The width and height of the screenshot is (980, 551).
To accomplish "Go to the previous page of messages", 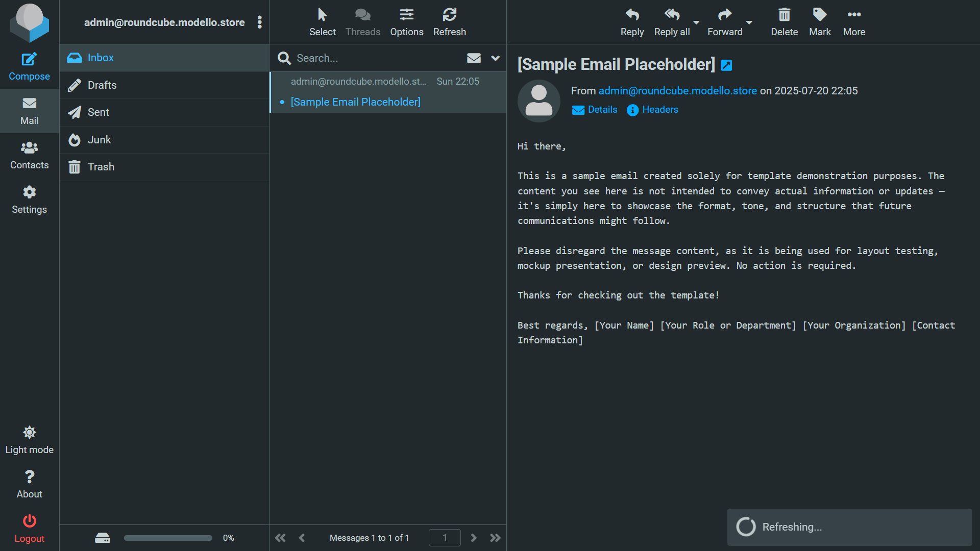I will tap(302, 538).
